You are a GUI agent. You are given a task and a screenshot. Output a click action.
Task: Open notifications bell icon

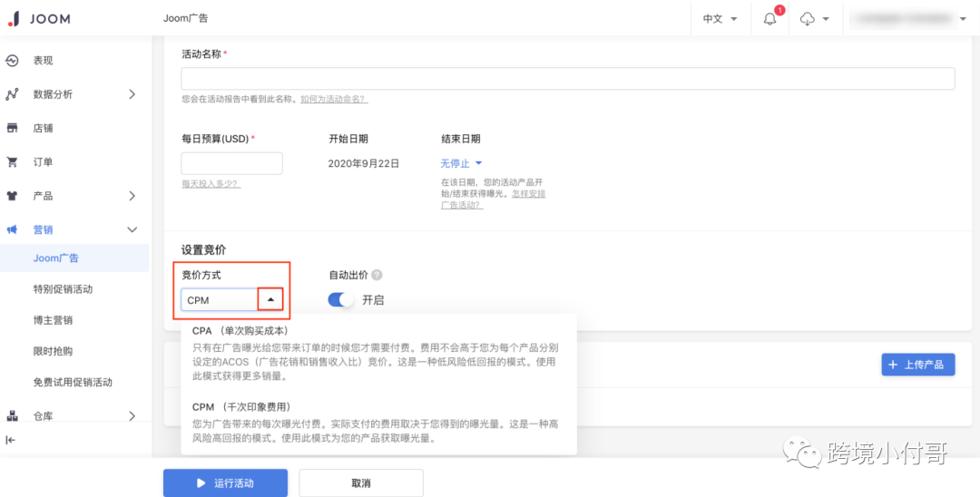point(771,18)
